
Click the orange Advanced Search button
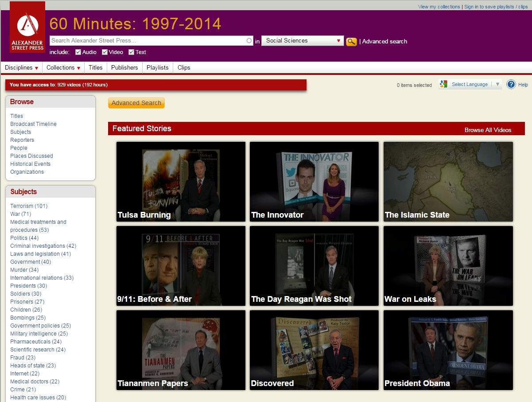136,103
